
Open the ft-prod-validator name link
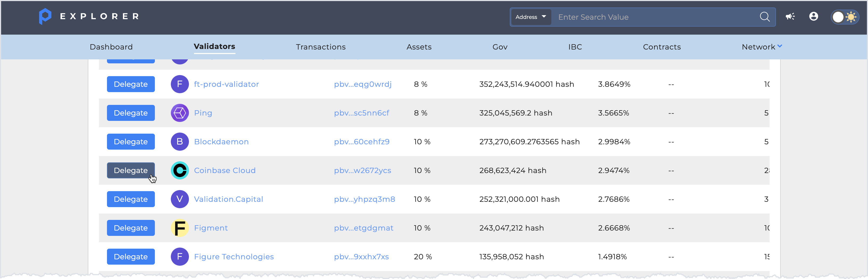pos(226,84)
